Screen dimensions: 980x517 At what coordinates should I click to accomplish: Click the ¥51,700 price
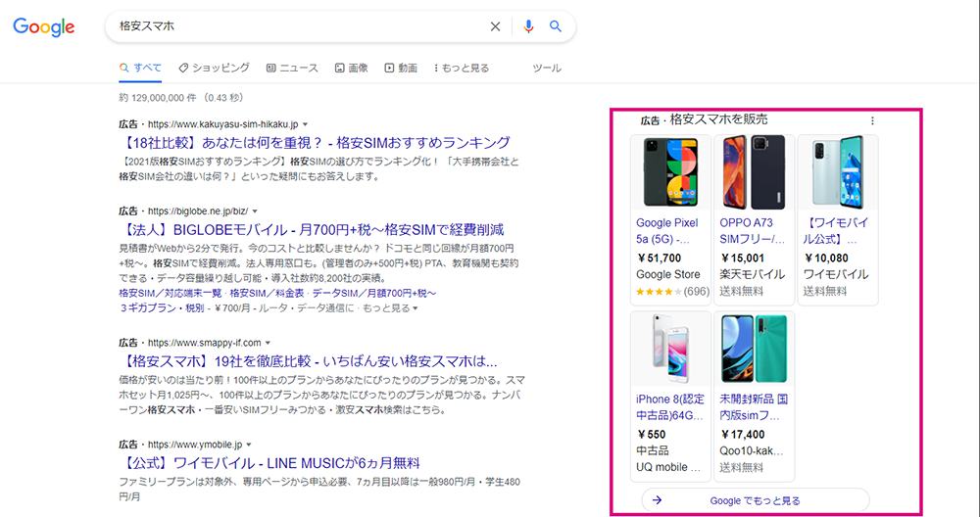click(660, 258)
